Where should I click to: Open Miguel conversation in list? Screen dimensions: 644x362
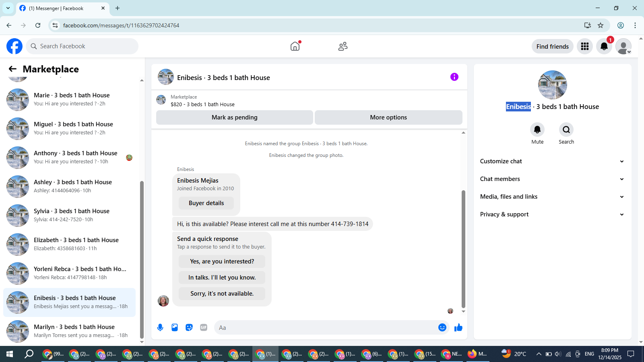click(69, 128)
